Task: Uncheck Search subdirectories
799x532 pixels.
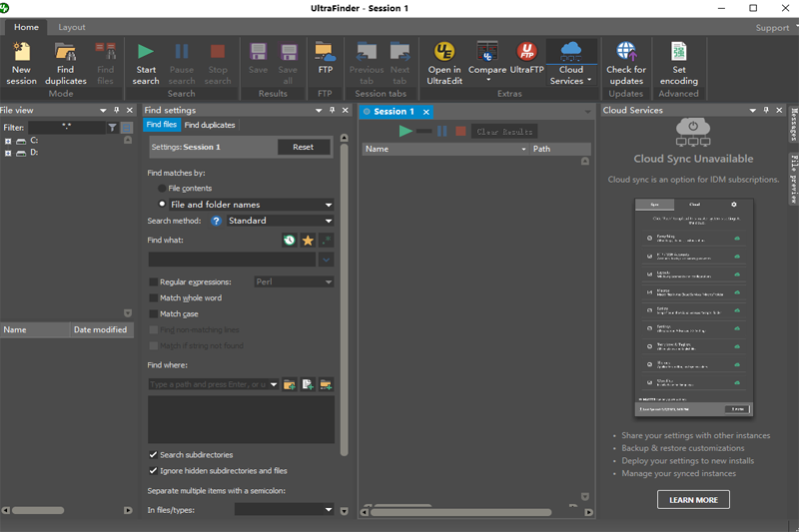Action: tap(154, 454)
